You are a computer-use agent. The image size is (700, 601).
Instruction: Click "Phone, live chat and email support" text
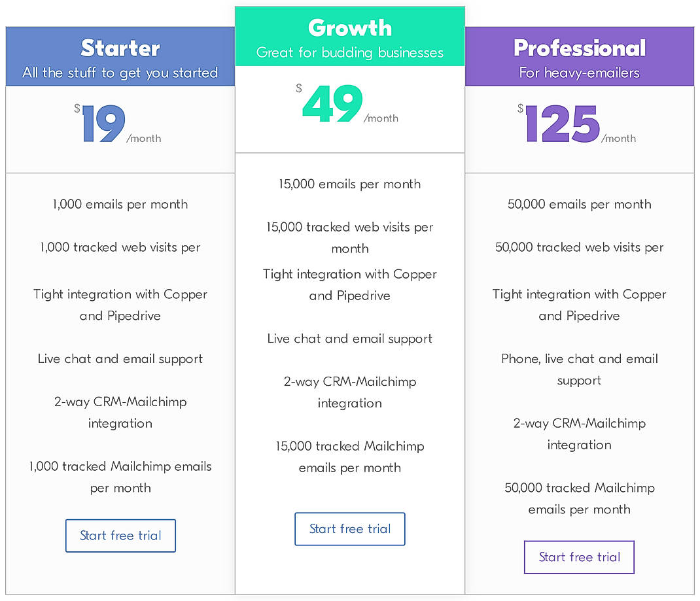tap(580, 369)
